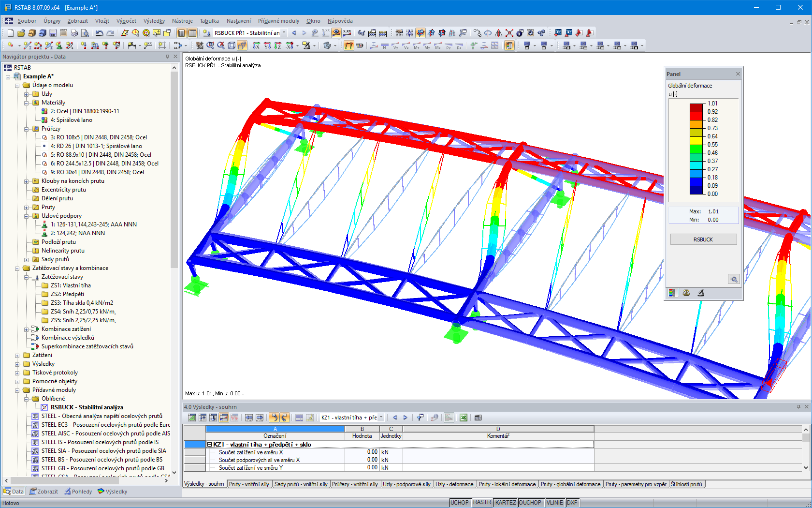Click the RSBUCK button in the Panel
The width and height of the screenshot is (812, 508).
click(703, 239)
